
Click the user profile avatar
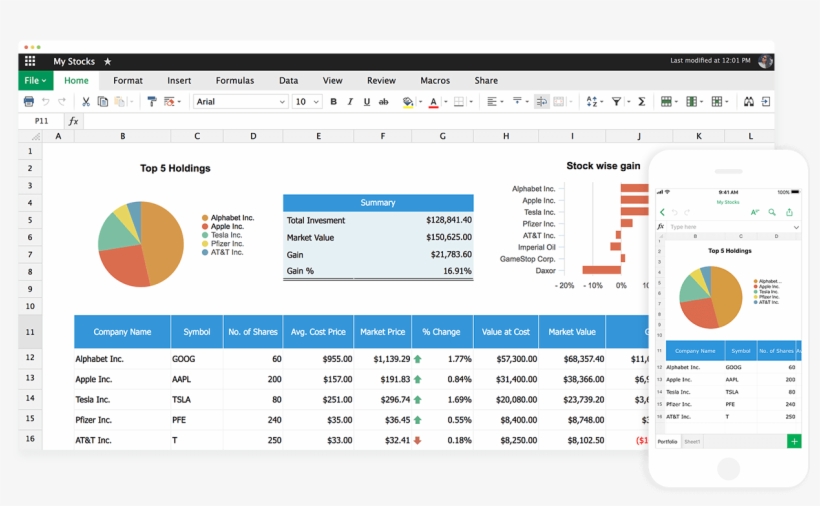[x=765, y=61]
